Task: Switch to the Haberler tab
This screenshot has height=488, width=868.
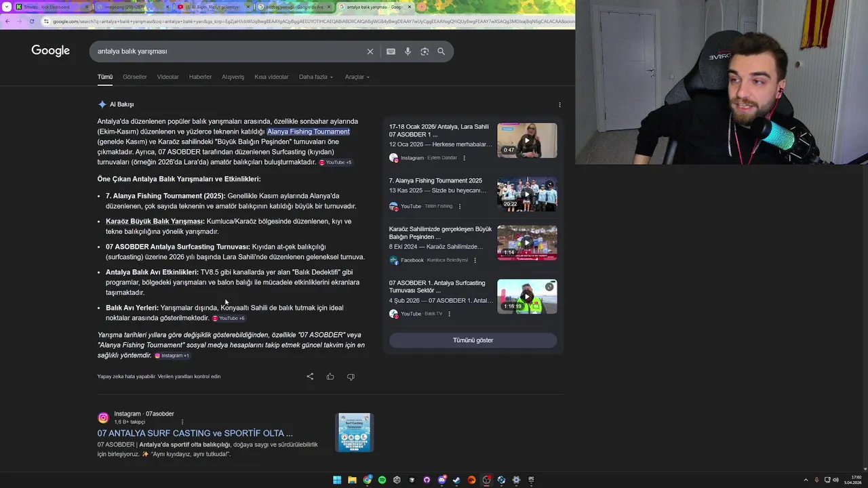Action: 200,77
